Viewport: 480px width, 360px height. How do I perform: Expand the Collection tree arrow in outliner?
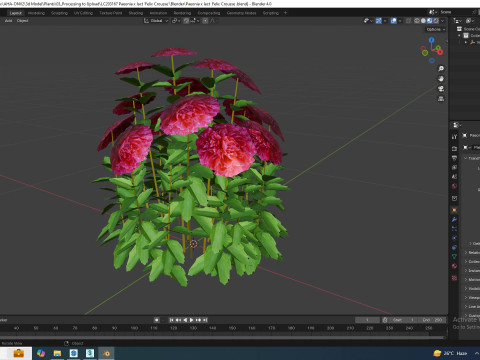point(460,36)
